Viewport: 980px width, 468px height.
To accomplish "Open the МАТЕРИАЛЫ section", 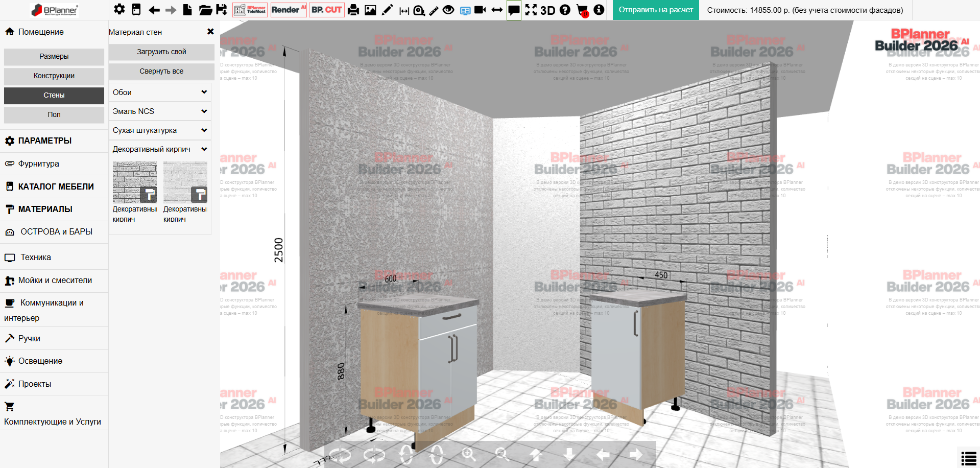I will [54, 209].
